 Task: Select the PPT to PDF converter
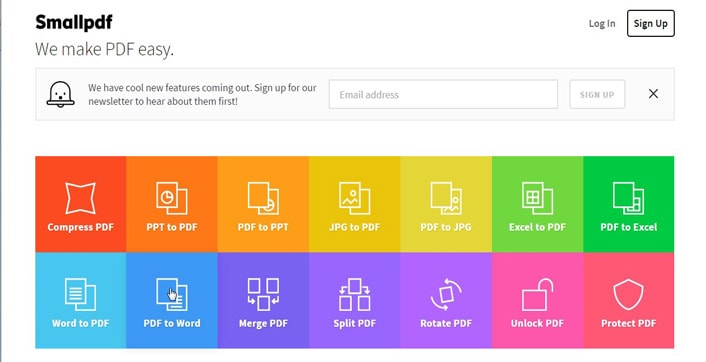(172, 204)
